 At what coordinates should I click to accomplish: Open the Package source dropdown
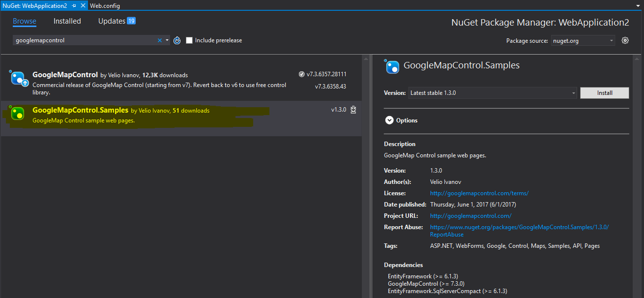click(x=583, y=40)
